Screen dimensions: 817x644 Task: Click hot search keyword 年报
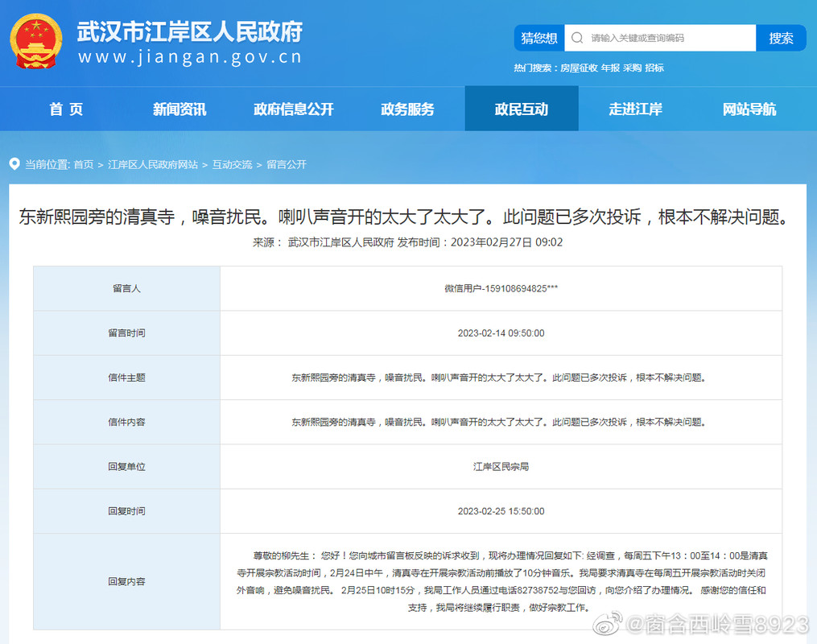pos(610,68)
